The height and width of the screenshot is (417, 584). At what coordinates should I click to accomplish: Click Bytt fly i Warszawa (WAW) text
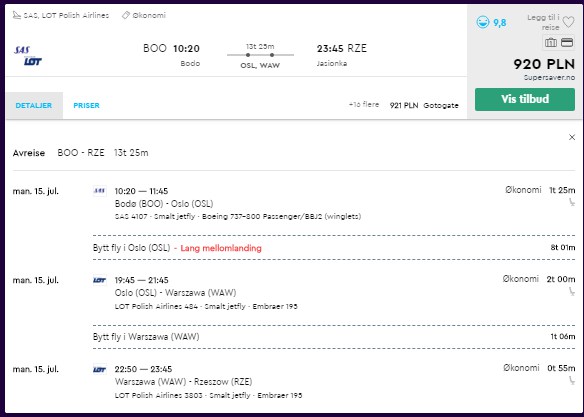click(146, 337)
